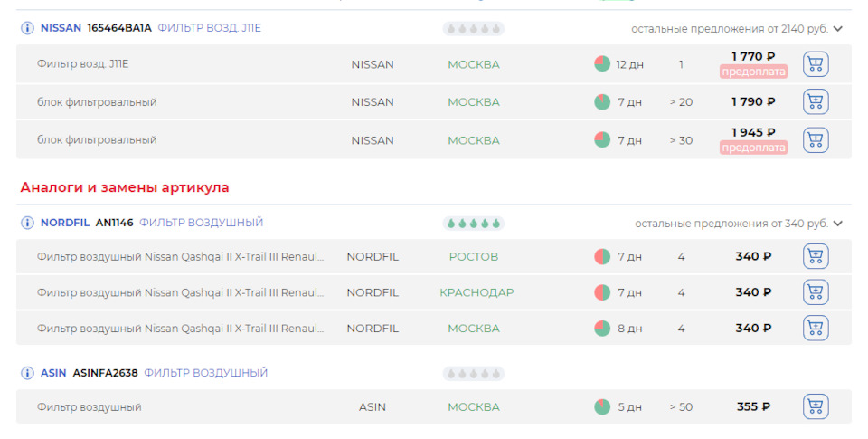The height and width of the screenshot is (439, 868).
Task: Click NORDFIL Qashqai description in Краснодар row
Action: click(181, 292)
